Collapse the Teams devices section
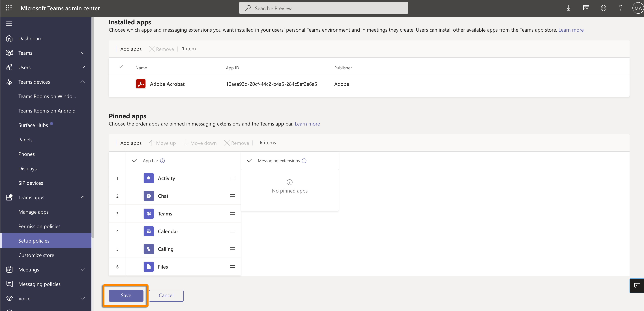This screenshot has height=311, width=644. coord(83,82)
